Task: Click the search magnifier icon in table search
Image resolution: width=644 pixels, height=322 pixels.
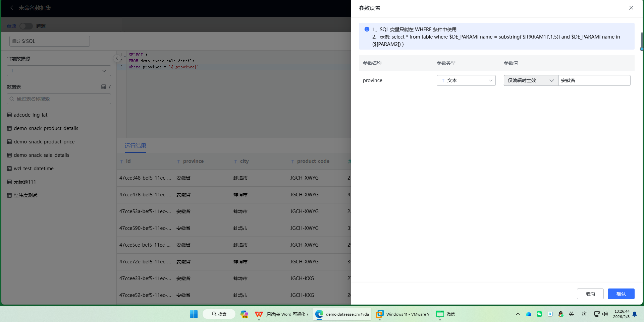Action: click(12, 99)
